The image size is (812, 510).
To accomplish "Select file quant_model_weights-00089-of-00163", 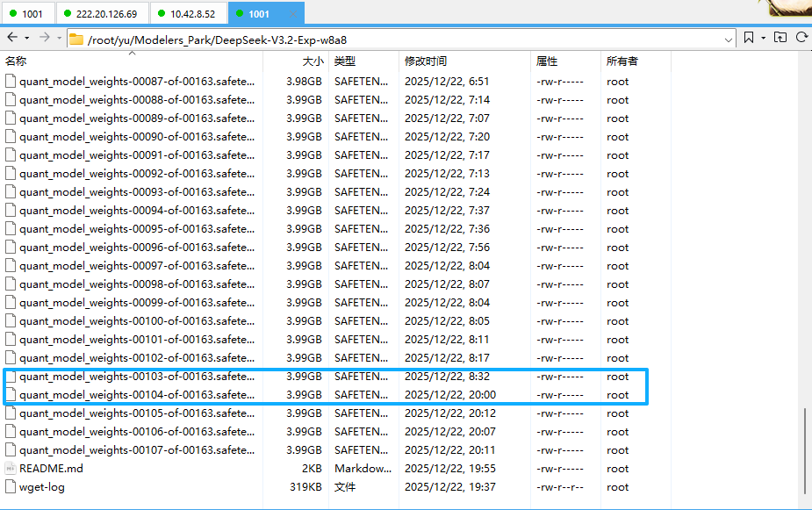I will pyautogui.click(x=137, y=118).
